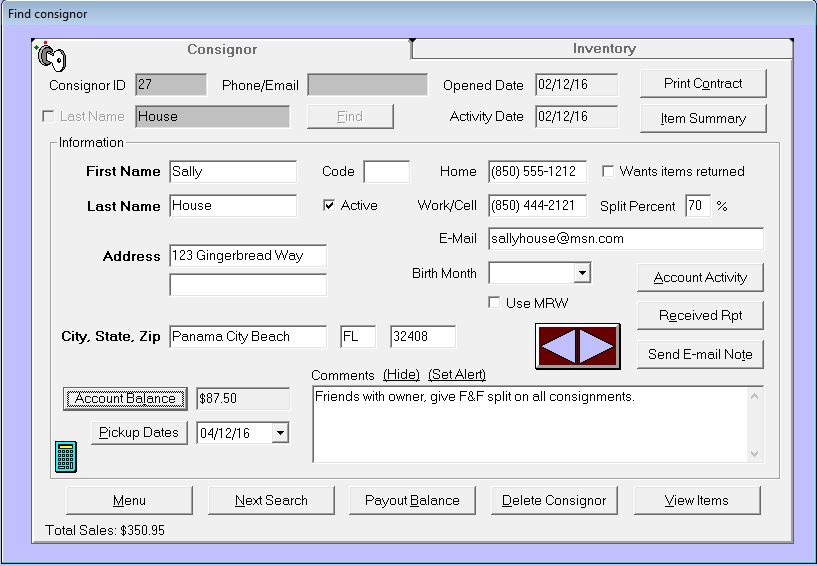The image size is (817, 566).
Task: Switch to the Inventory tab
Action: coord(603,48)
